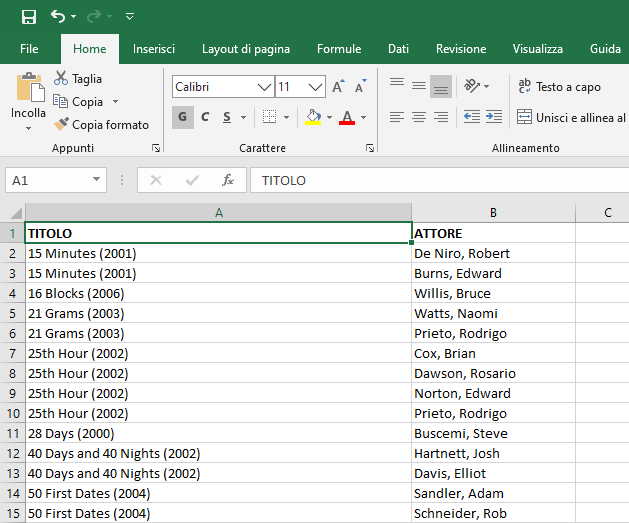The width and height of the screenshot is (629, 523).
Task: Click the Save icon in title bar
Action: pos(28,16)
